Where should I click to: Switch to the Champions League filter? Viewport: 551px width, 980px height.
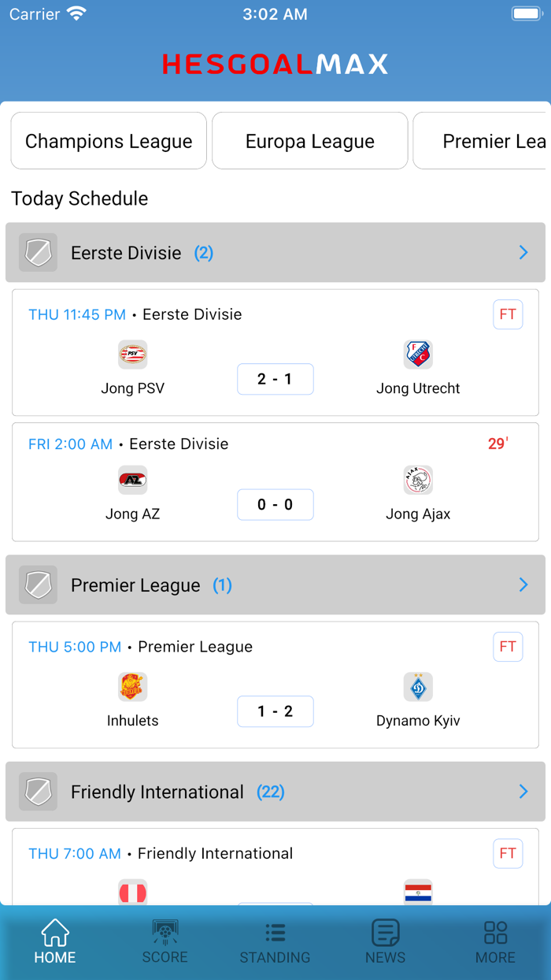[108, 140]
